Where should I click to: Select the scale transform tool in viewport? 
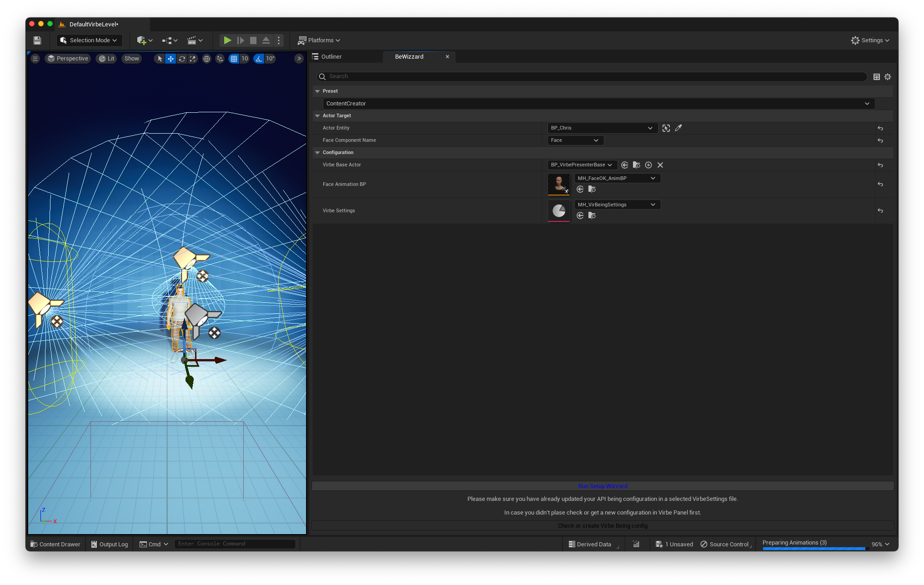tap(193, 59)
